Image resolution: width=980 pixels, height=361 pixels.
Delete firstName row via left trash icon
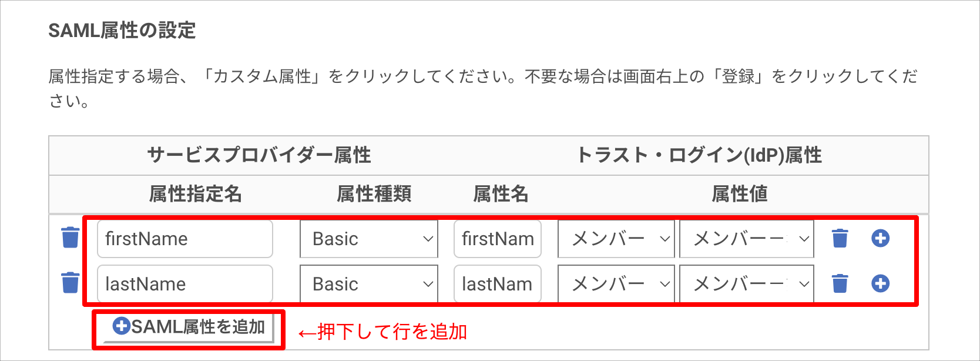[x=71, y=238]
